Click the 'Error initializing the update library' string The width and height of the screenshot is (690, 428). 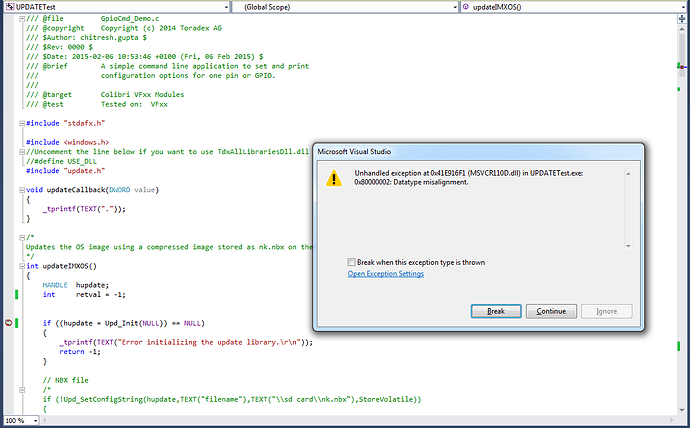(x=213, y=342)
